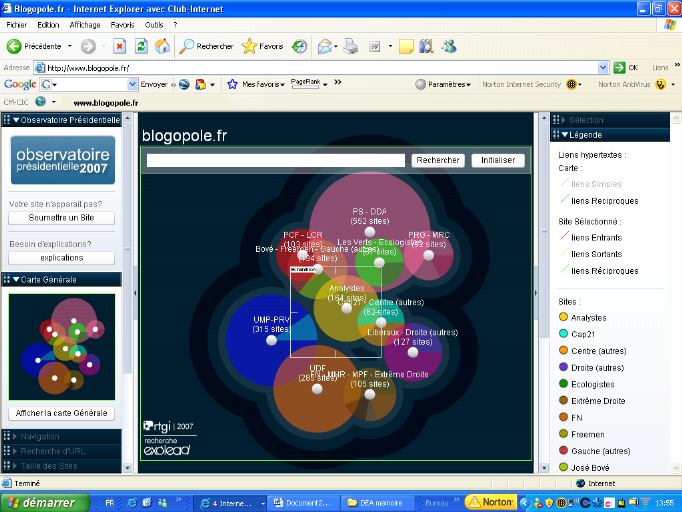Click the Carte Générale minimap thumbnail

click(x=62, y=347)
